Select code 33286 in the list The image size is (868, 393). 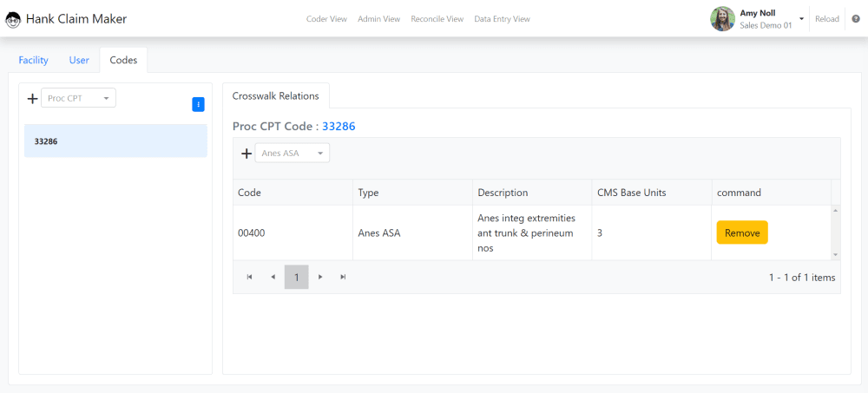[x=115, y=141]
